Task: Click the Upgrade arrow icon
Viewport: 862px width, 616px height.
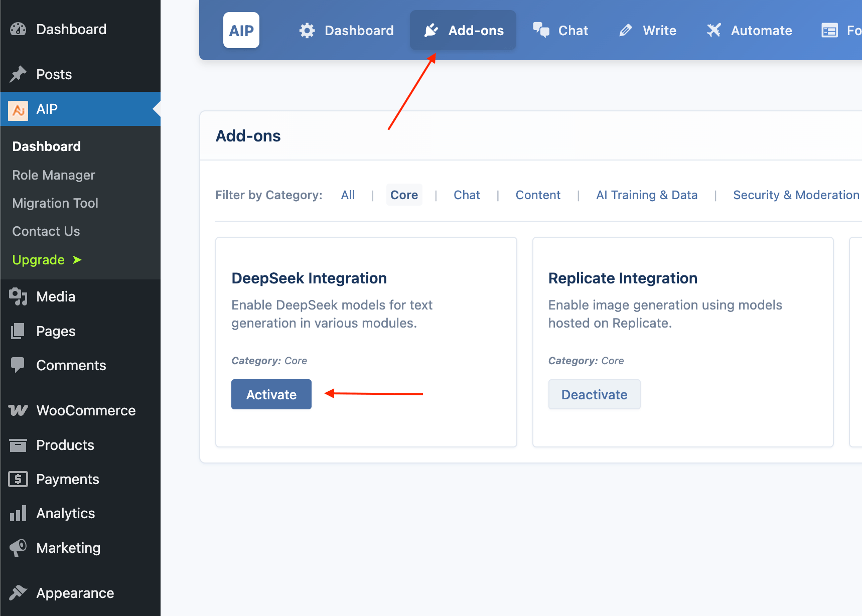Action: [x=77, y=260]
